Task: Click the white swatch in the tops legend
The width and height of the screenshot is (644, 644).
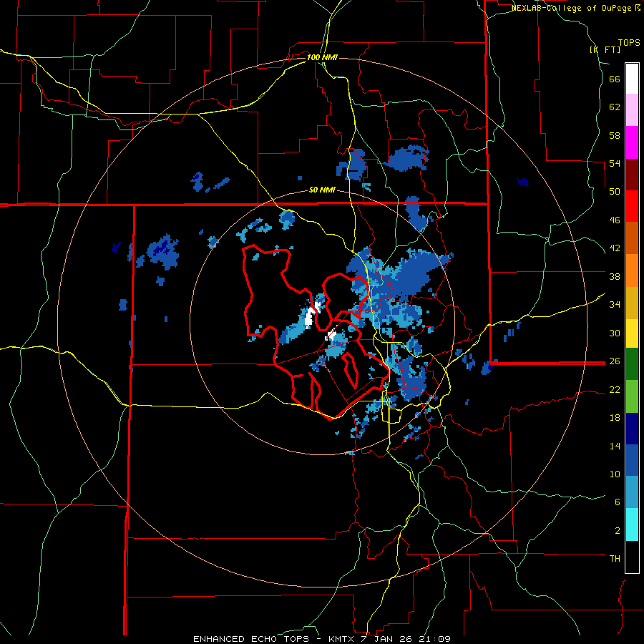Action: tap(632, 79)
